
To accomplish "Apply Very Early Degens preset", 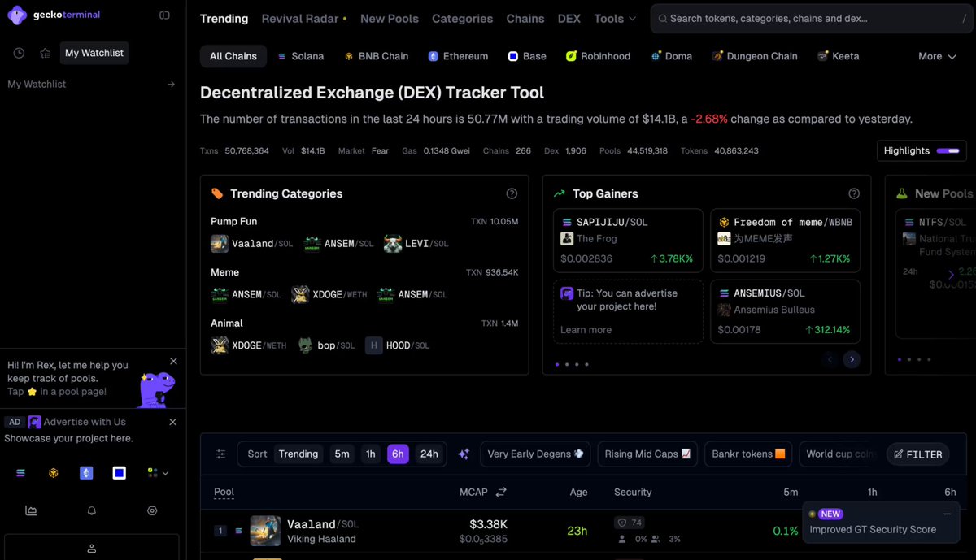I will click(536, 454).
